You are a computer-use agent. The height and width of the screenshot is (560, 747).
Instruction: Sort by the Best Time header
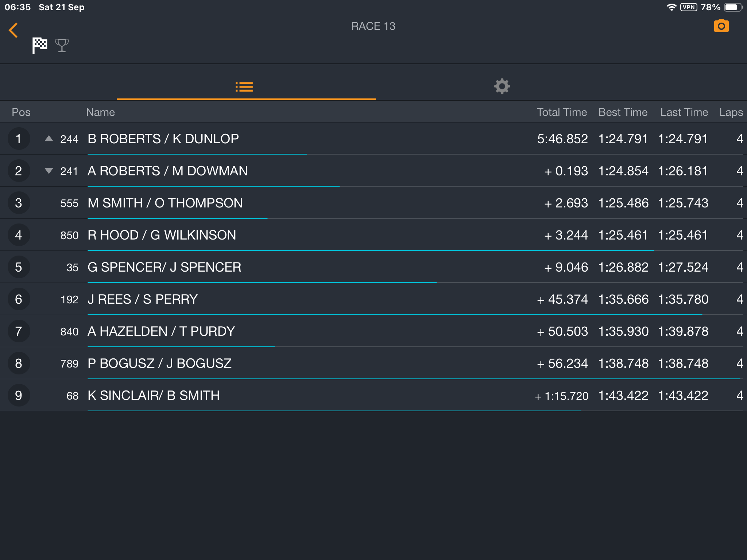pyautogui.click(x=623, y=112)
